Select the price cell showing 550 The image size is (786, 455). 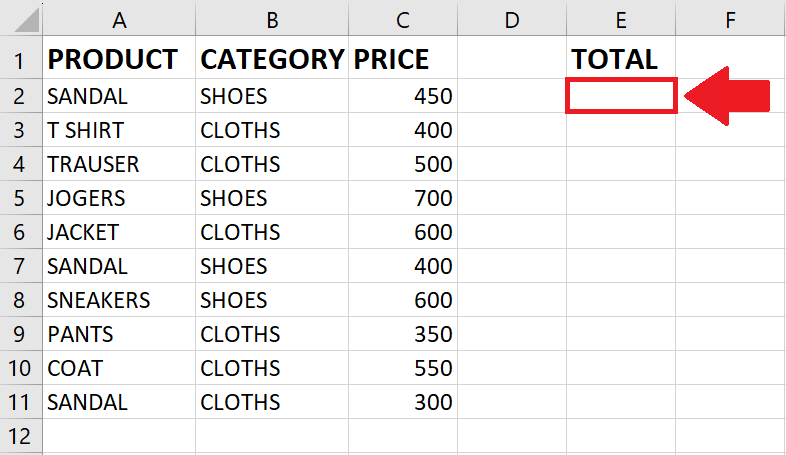tap(403, 368)
